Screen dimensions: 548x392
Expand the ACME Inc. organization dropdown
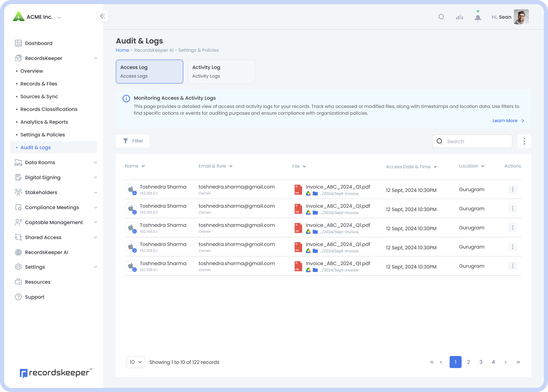[59, 17]
